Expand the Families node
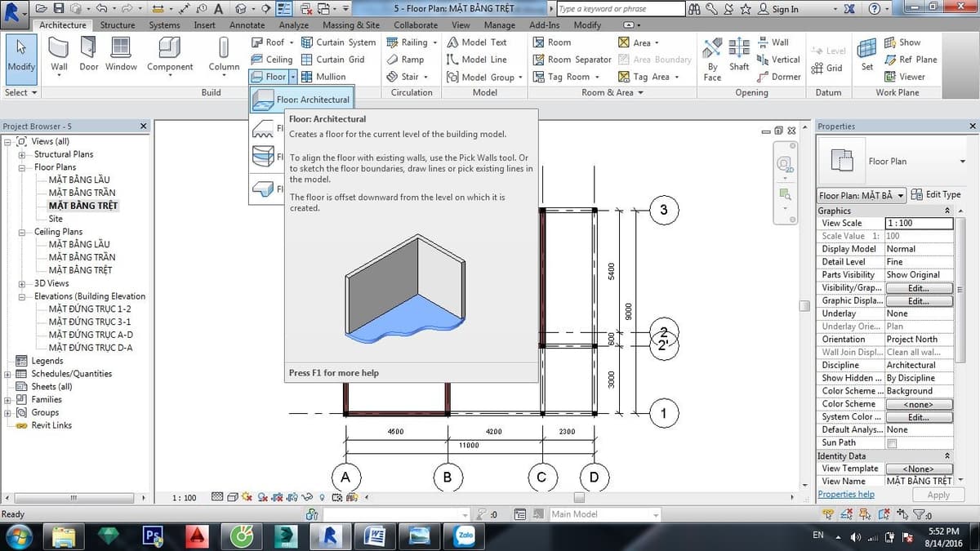This screenshot has width=980, height=551. click(8, 400)
